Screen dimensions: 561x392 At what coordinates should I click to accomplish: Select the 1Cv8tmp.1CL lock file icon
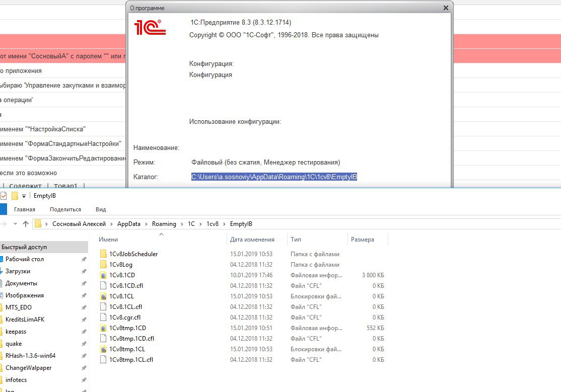point(103,349)
